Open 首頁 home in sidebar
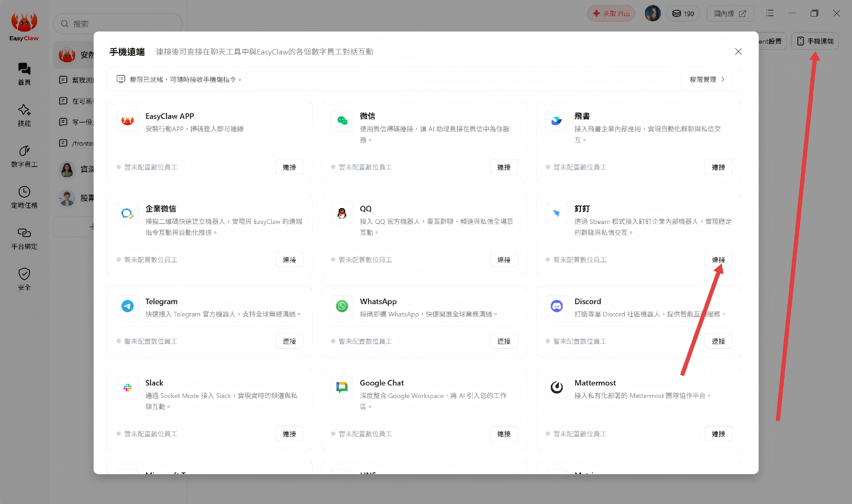852x504 pixels. (24, 74)
